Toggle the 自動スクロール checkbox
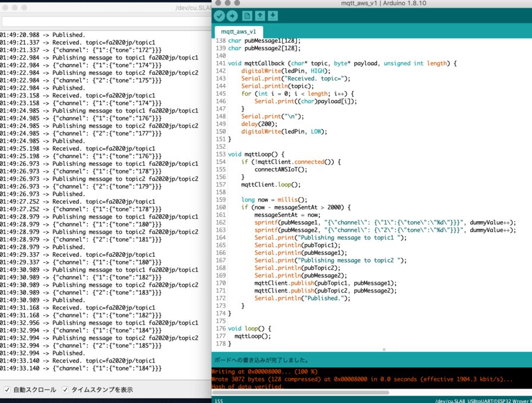The image size is (532, 403). tap(7, 390)
